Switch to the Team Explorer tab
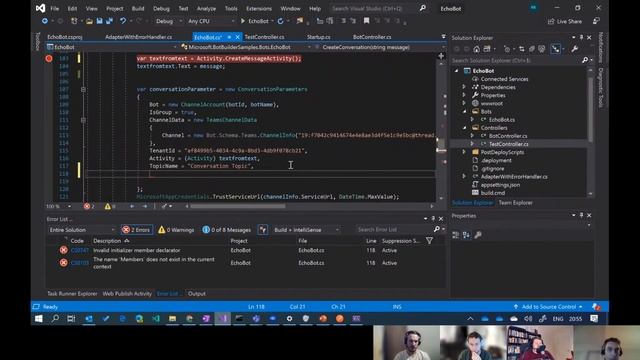This screenshot has height=360, width=640. click(516, 203)
